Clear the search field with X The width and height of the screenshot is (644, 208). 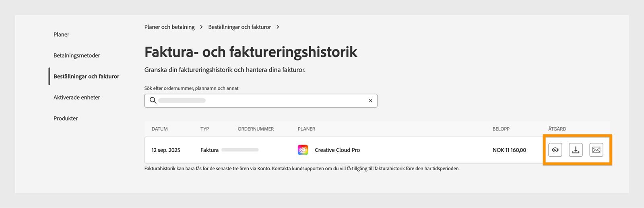[370, 101]
